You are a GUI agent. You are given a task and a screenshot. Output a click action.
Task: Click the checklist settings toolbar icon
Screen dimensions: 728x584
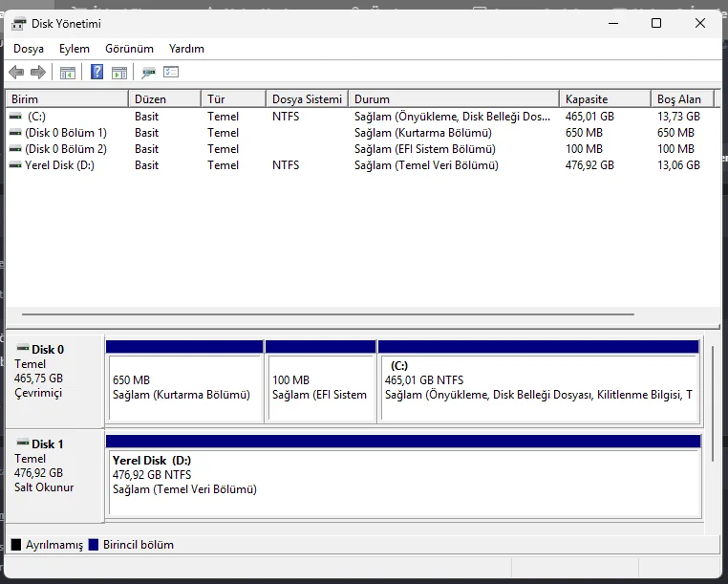click(x=171, y=73)
